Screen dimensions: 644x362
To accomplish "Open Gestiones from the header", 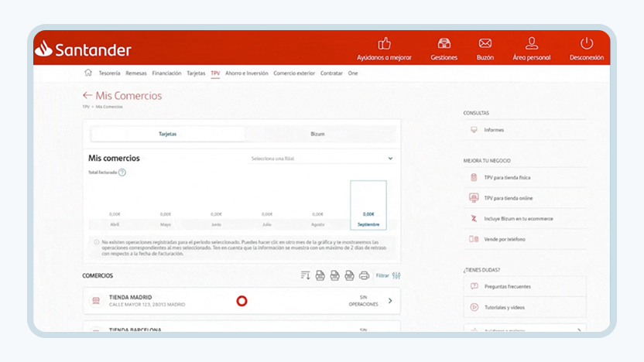I will 444,49.
